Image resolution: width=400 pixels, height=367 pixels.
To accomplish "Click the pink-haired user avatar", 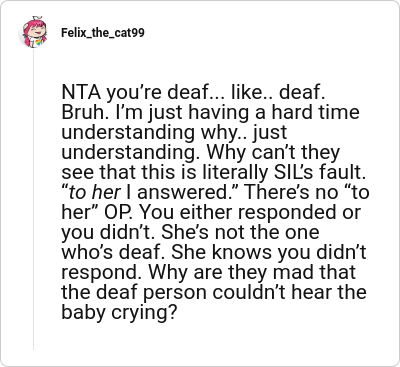I will pyautogui.click(x=33, y=32).
